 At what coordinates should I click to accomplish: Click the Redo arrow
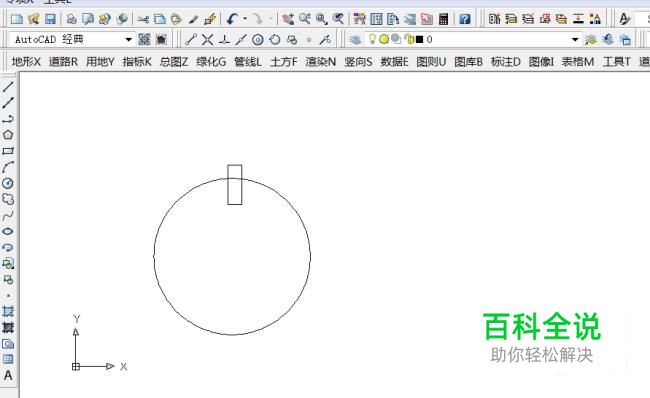coord(257,19)
